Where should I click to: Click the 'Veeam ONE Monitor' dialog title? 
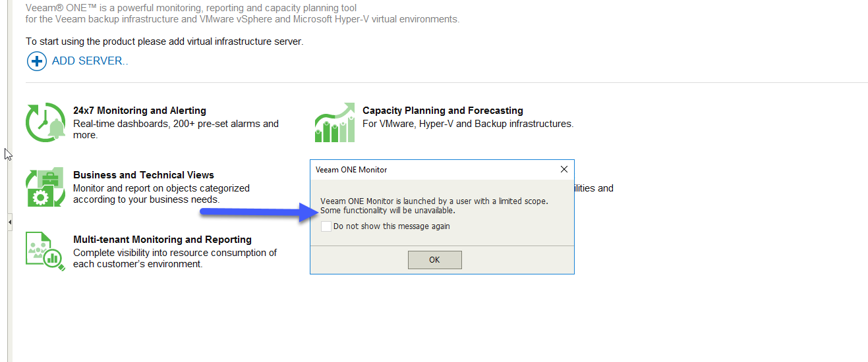tap(351, 170)
